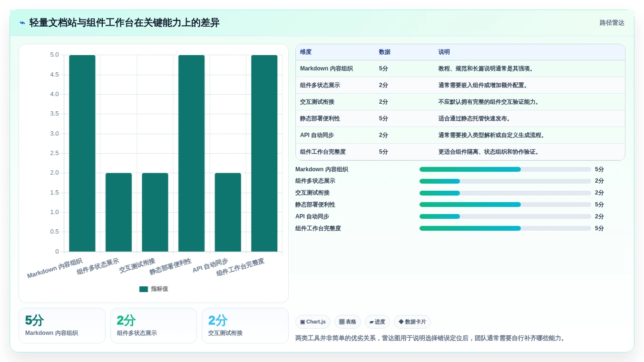
Task: Click the 5.0 y-axis tick label
Action: coord(54,55)
